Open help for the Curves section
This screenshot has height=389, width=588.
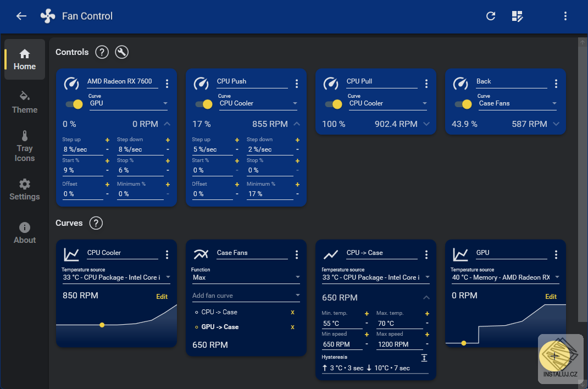coord(96,223)
